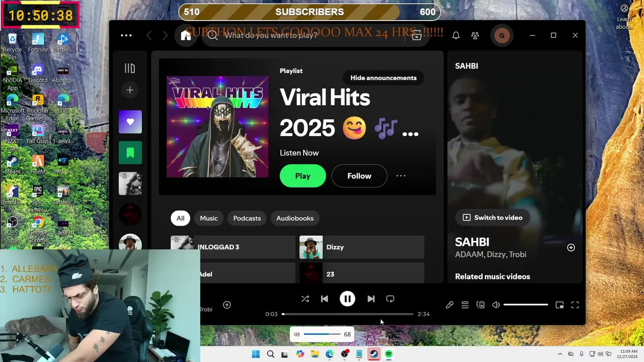Viewport: 644px width, 362px height.
Task: Open Rockstar Games desktop shortcut
Action: click(x=38, y=108)
